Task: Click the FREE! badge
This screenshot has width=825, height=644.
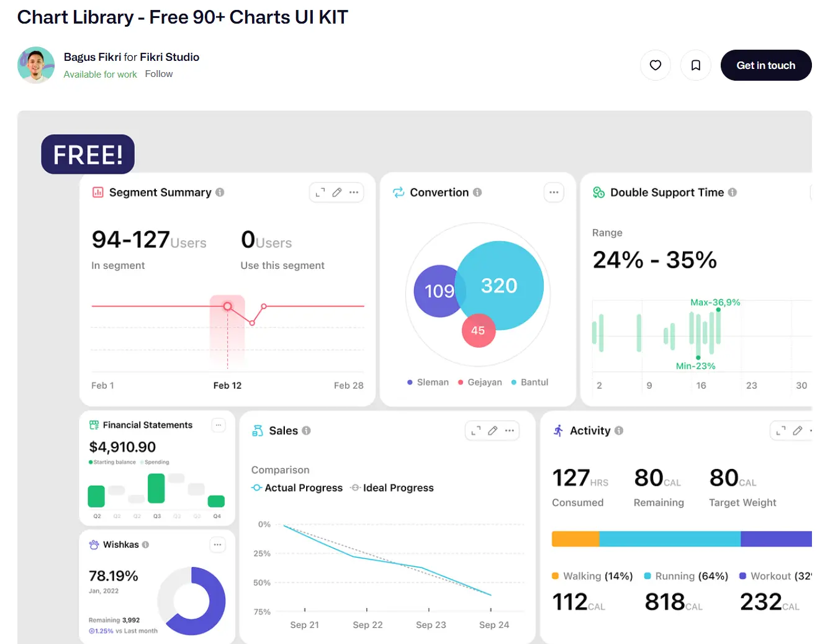Action: [88, 155]
